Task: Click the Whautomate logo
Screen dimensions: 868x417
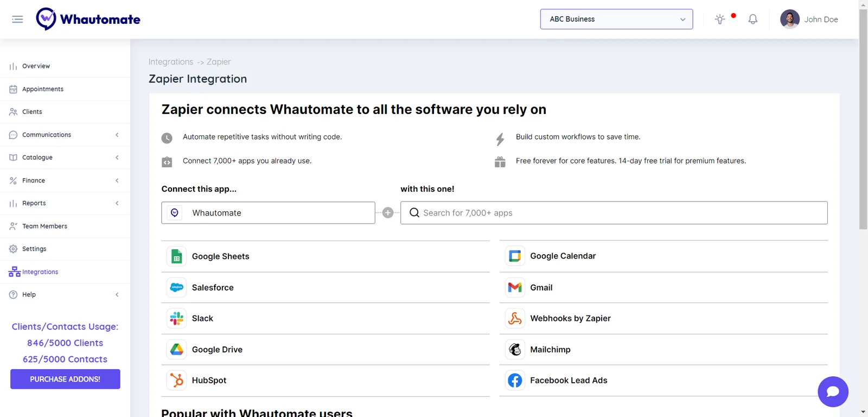Action: pyautogui.click(x=88, y=19)
